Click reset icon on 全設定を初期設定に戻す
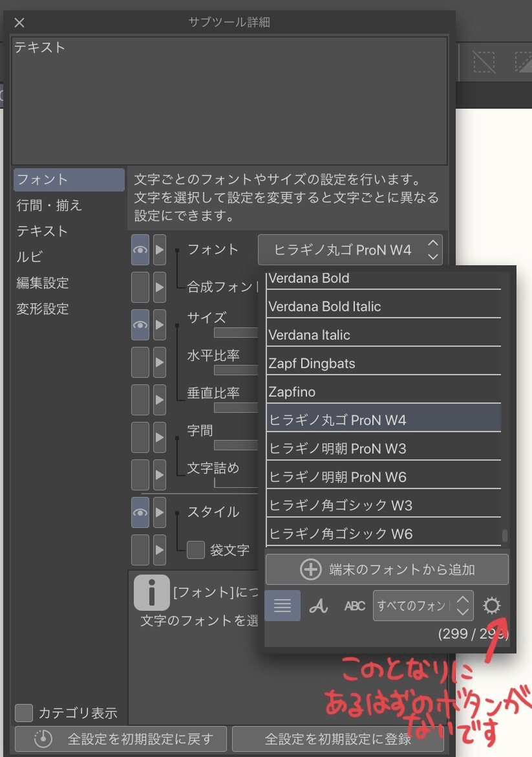Image resolution: width=532 pixels, height=757 pixels. pyautogui.click(x=43, y=739)
